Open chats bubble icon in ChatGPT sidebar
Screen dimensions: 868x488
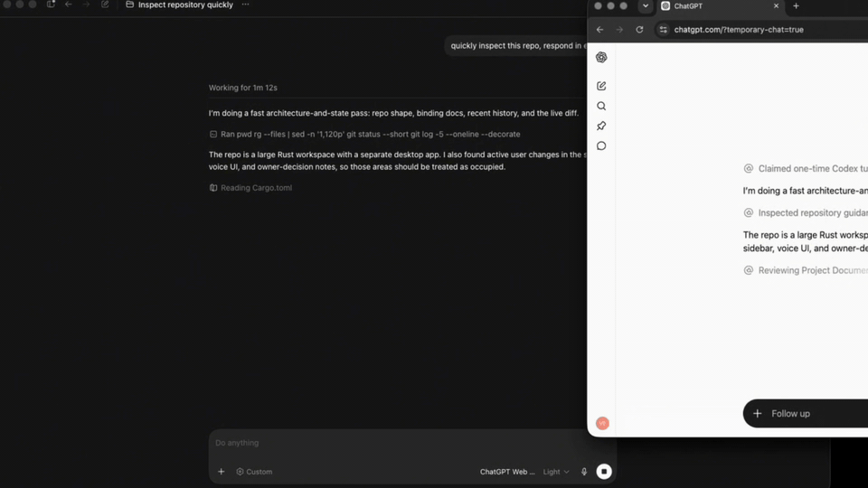click(601, 146)
